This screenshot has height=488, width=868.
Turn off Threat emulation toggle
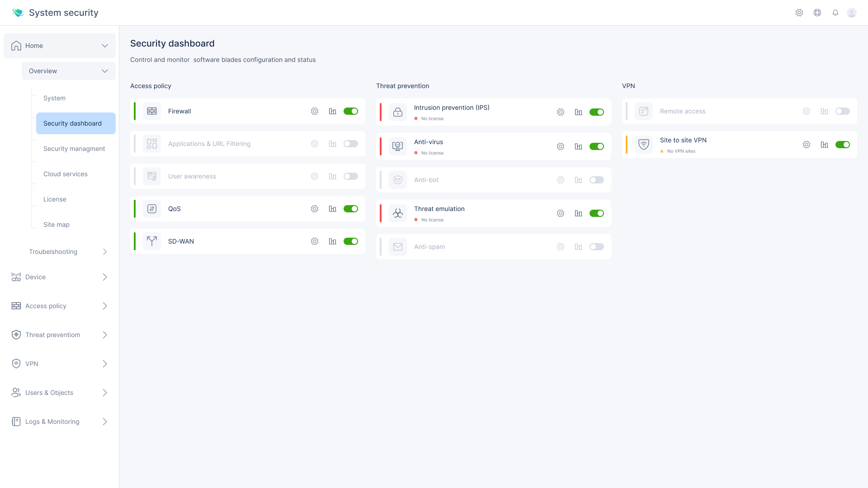[597, 213]
